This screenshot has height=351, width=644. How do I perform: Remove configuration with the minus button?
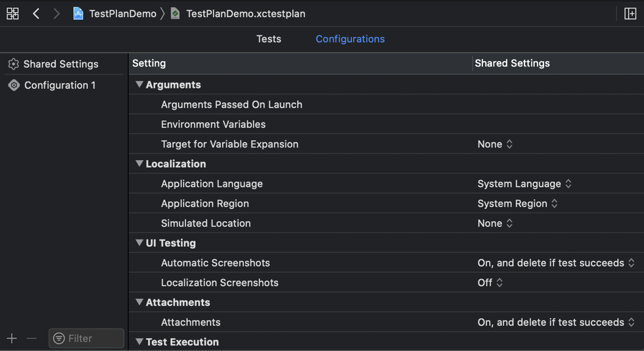(32, 338)
